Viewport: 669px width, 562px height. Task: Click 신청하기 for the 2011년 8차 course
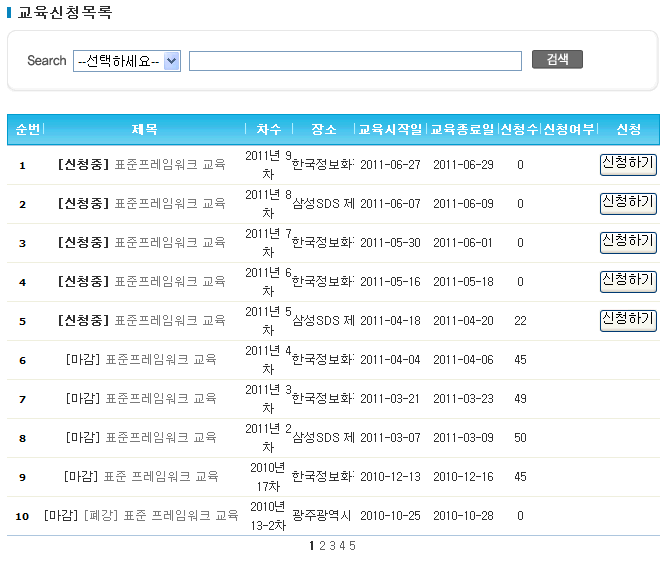coord(628,203)
